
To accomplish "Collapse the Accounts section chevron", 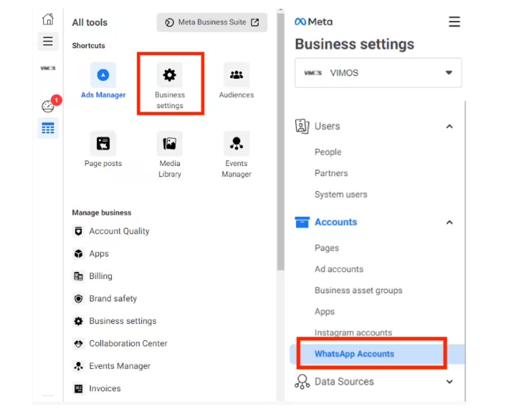I will click(x=449, y=222).
